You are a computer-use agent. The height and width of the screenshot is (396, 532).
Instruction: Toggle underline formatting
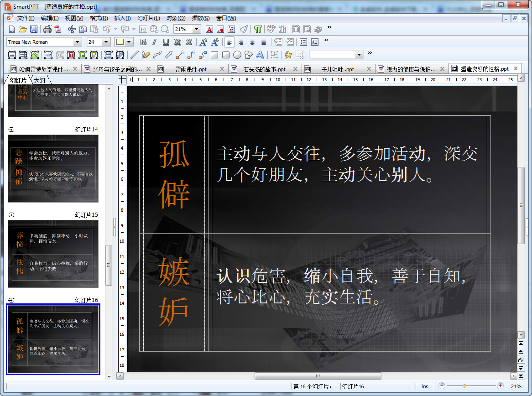(166, 42)
